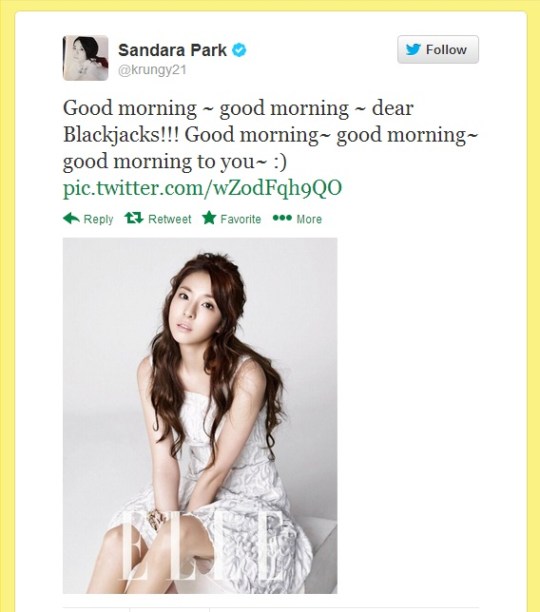
Task: Open the Sandara Park display name
Action: point(172,50)
